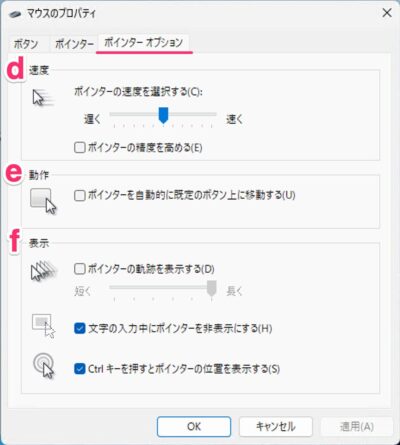Enable ポインターの軌跡を表示する checkbox

[x=80, y=269]
